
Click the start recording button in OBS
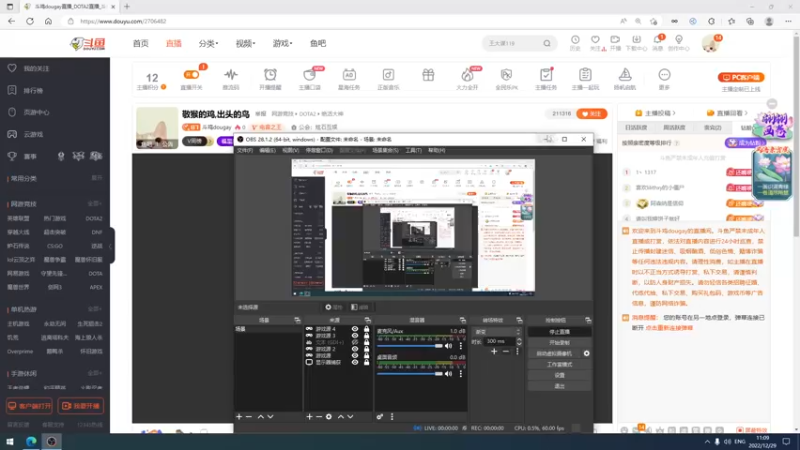point(559,342)
